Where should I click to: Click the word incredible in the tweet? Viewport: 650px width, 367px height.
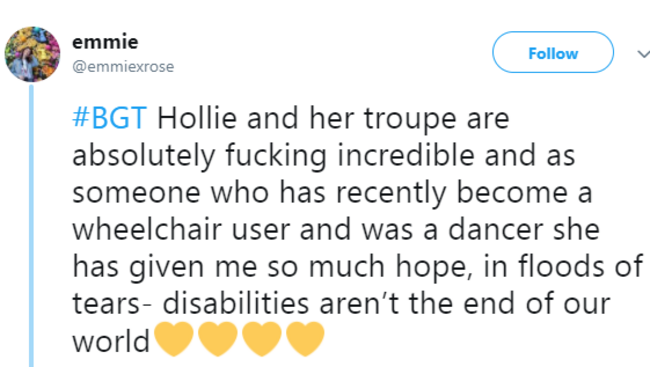pos(406,155)
